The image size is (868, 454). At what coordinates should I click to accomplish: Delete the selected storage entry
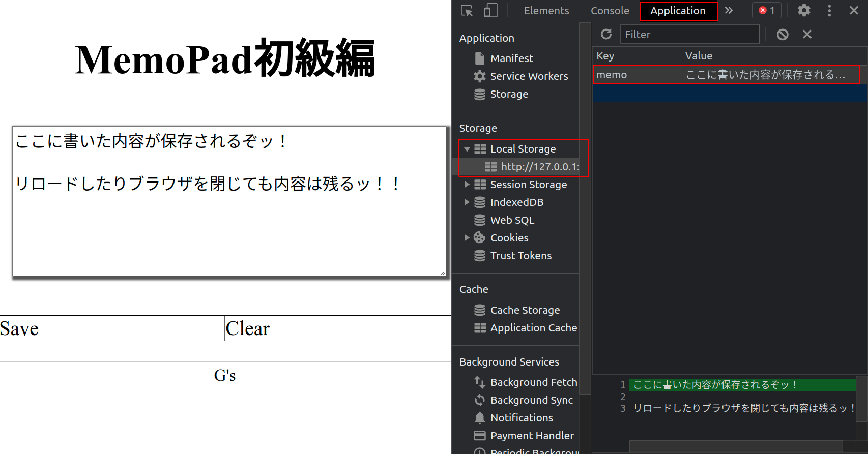807,35
